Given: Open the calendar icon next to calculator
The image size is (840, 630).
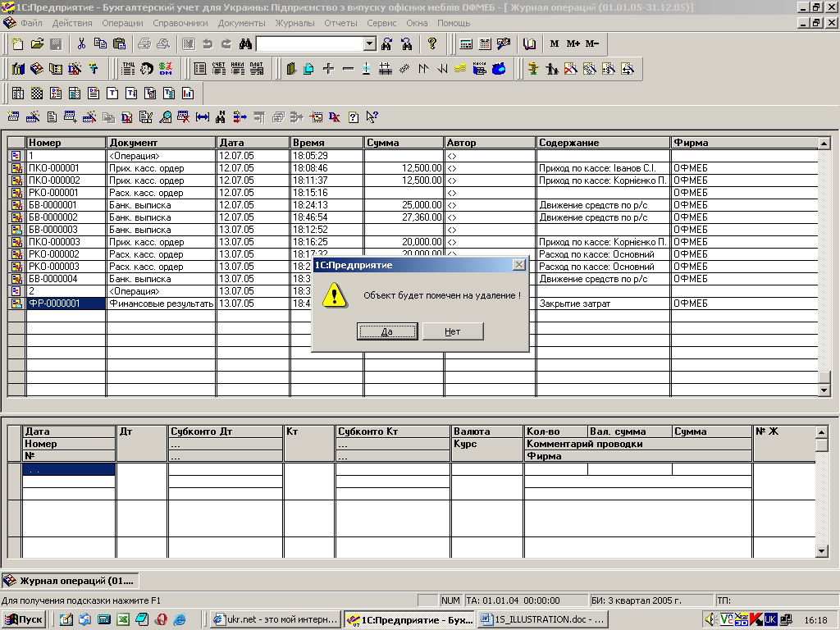Looking at the screenshot, I should click(485, 44).
